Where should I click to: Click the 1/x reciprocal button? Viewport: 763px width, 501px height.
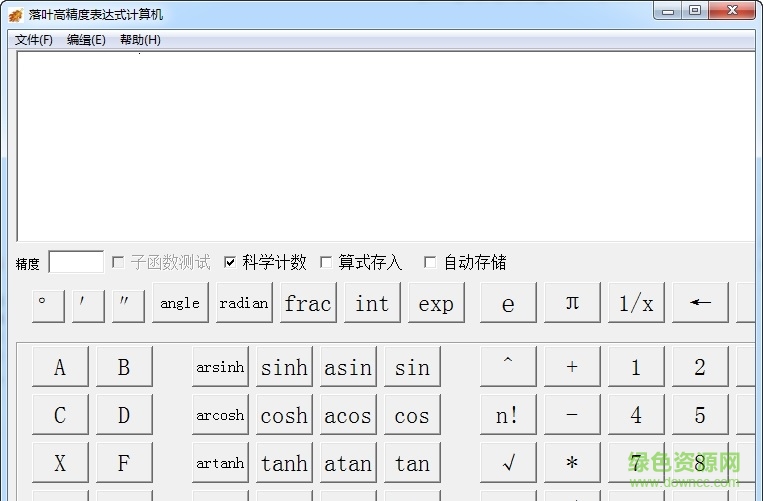(x=636, y=302)
